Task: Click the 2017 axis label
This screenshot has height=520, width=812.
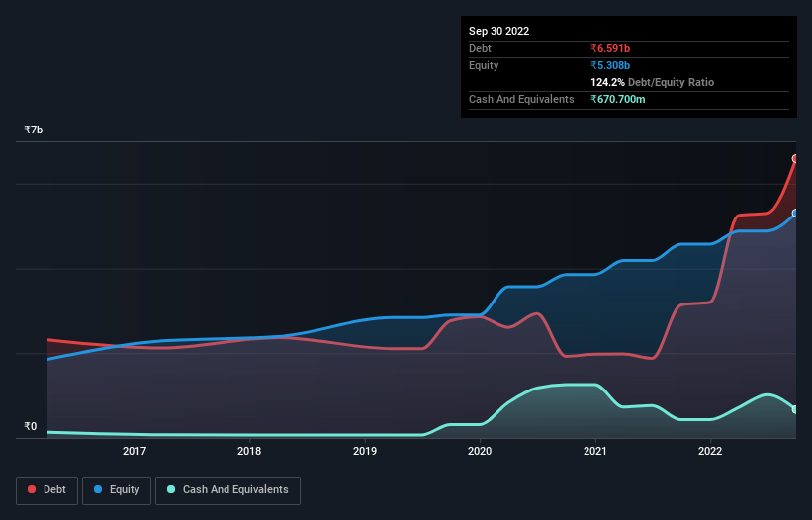Action: pyautogui.click(x=135, y=451)
